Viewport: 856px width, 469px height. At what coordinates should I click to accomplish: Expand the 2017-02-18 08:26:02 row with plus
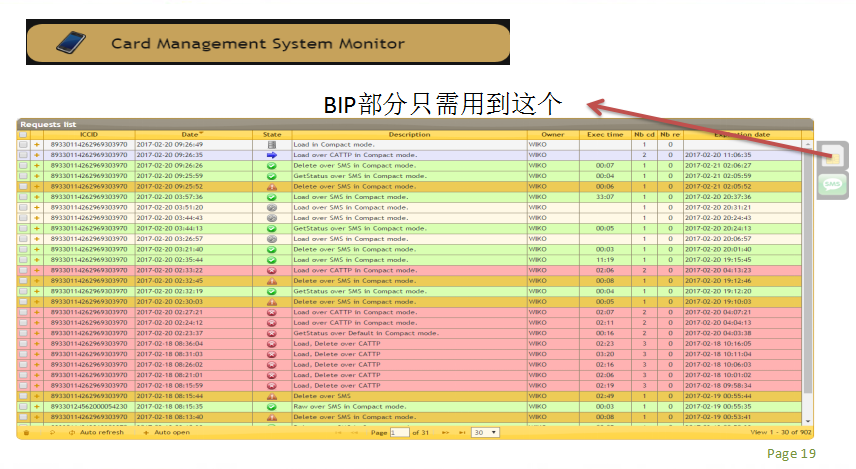(37, 365)
